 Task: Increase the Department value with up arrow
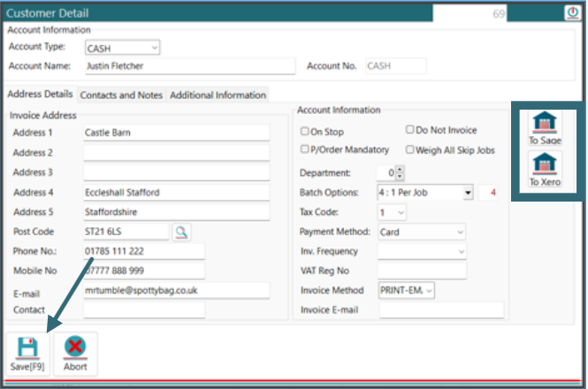[400, 169]
